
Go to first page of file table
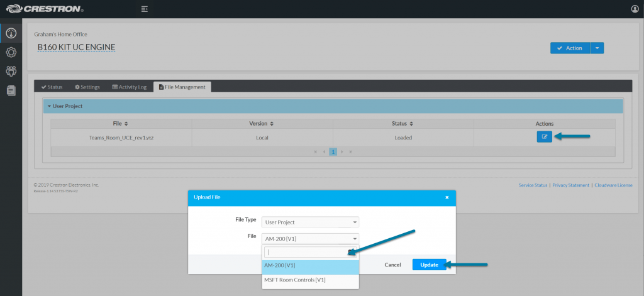pyautogui.click(x=316, y=152)
